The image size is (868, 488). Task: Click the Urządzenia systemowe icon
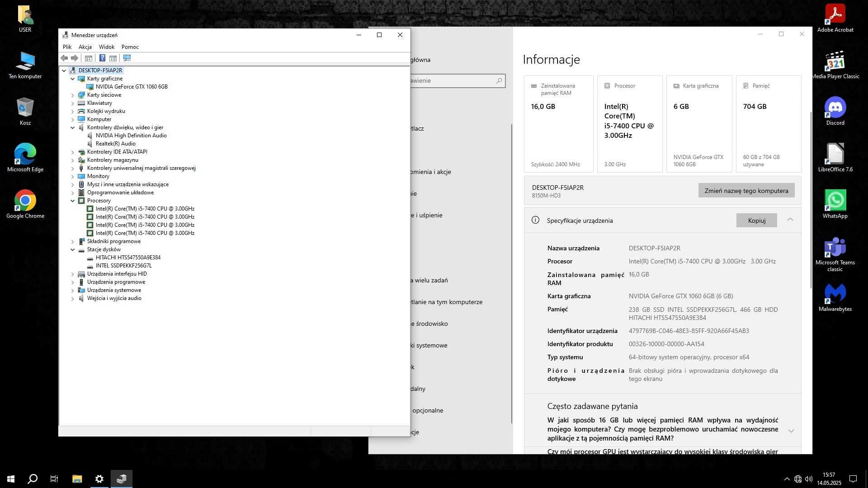[81, 290]
